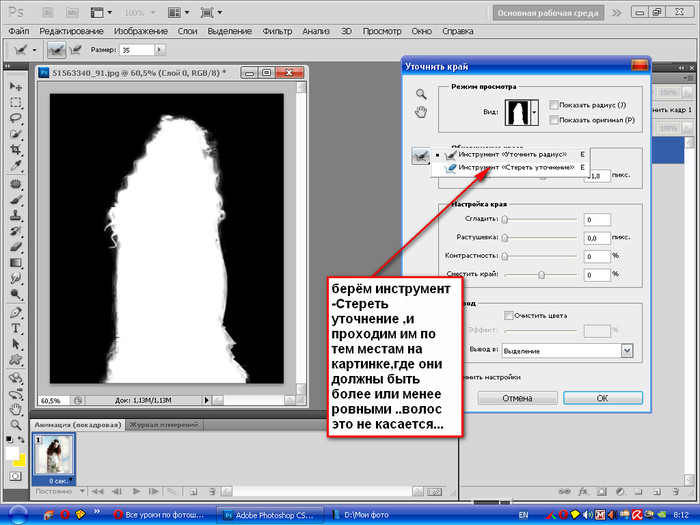Swap foreground and background colors
The image size is (700, 525).
pos(21,439)
